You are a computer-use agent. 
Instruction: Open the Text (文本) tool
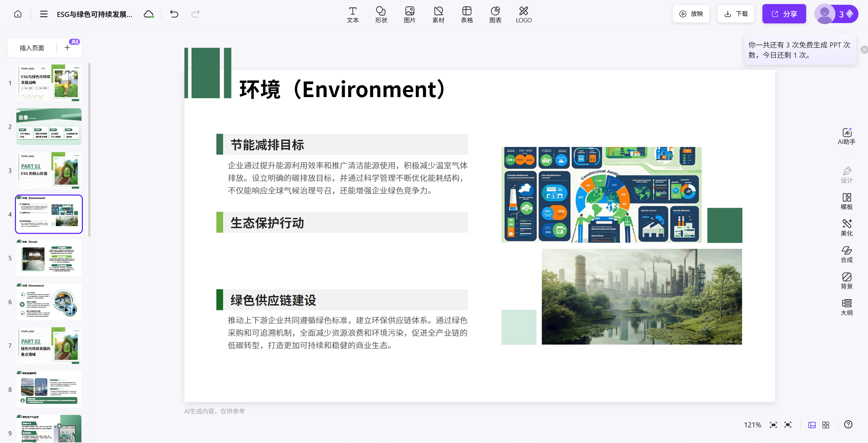pos(352,15)
